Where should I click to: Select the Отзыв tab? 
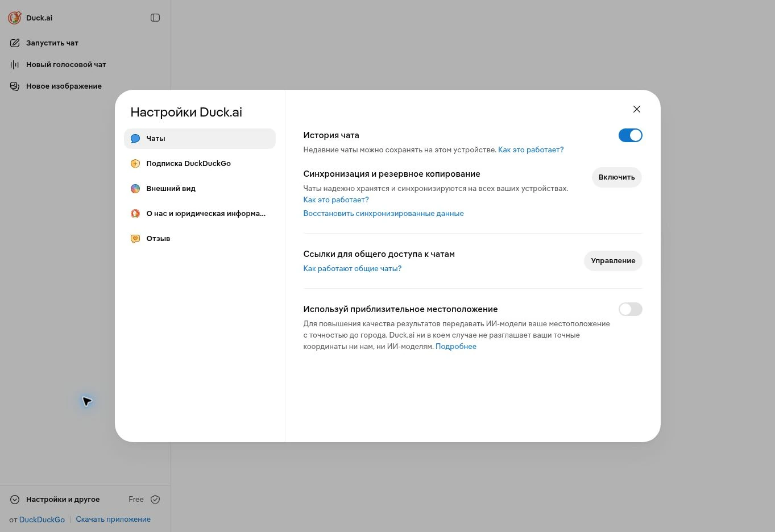tap(200, 238)
